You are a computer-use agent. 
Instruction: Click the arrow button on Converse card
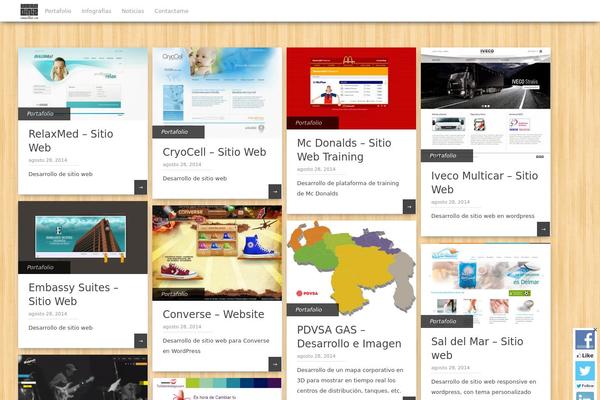pos(275,364)
